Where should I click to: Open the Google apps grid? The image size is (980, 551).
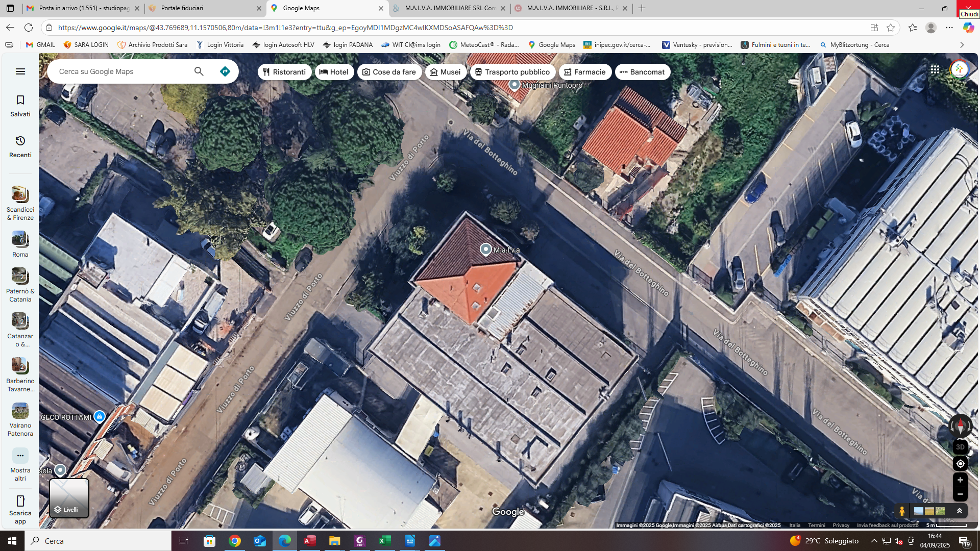pos(935,70)
